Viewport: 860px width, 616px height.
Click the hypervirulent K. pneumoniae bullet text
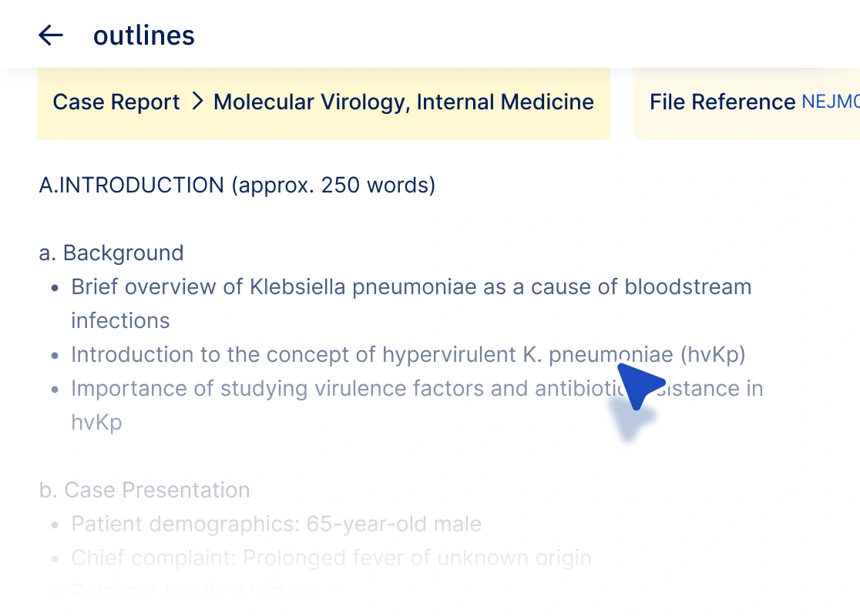pos(408,355)
